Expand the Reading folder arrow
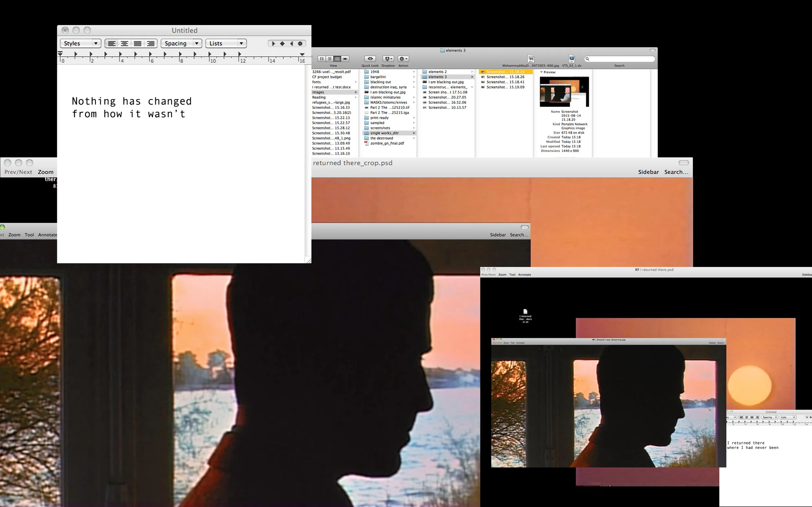This screenshot has height=507, width=812. tap(356, 97)
